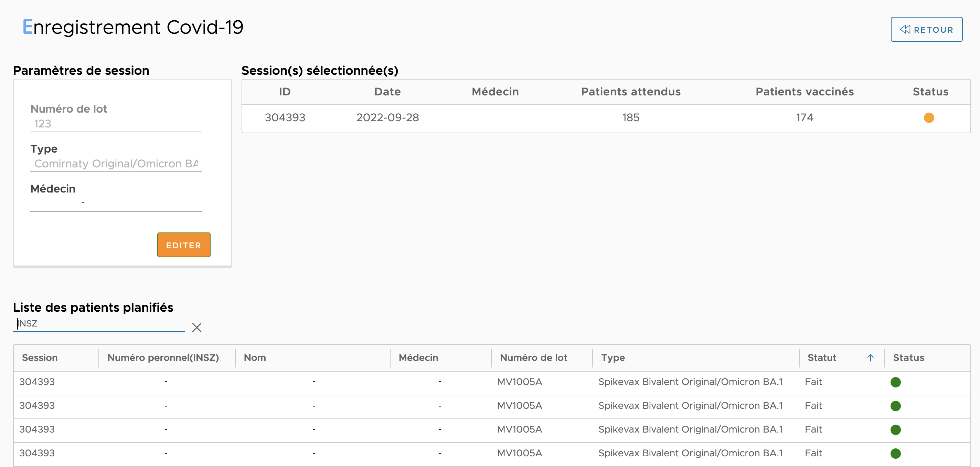Click Date header in selected sessions table
980x467 pixels.
click(x=387, y=92)
